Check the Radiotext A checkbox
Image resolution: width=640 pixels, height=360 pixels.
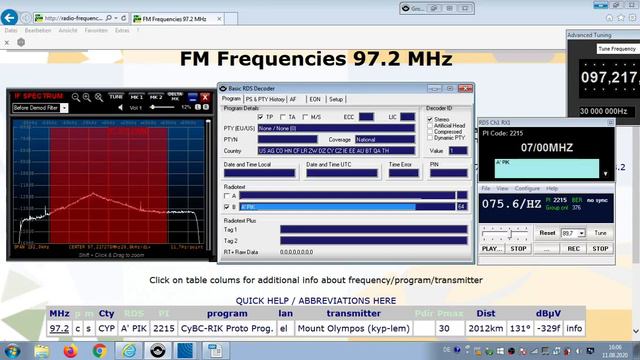[227, 196]
